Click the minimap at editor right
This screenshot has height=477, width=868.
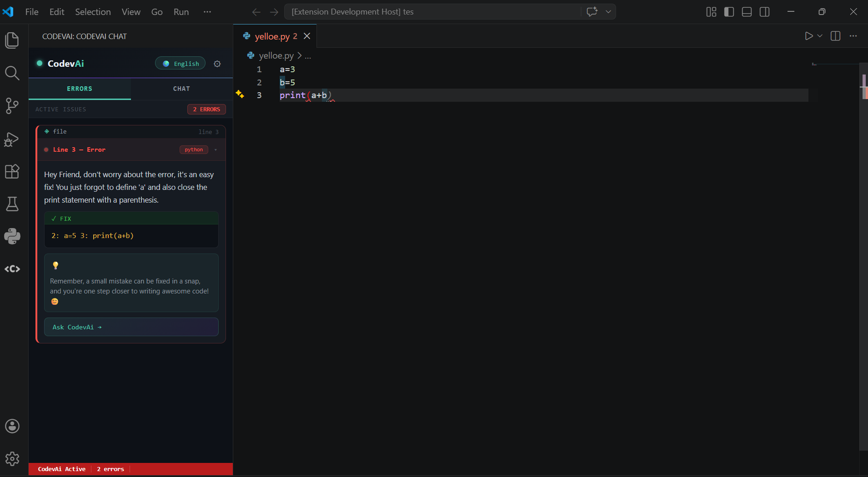click(x=835, y=64)
